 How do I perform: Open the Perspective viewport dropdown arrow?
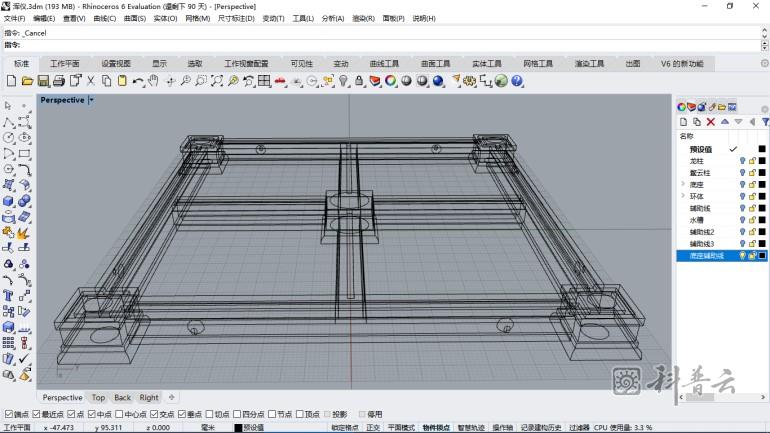91,100
